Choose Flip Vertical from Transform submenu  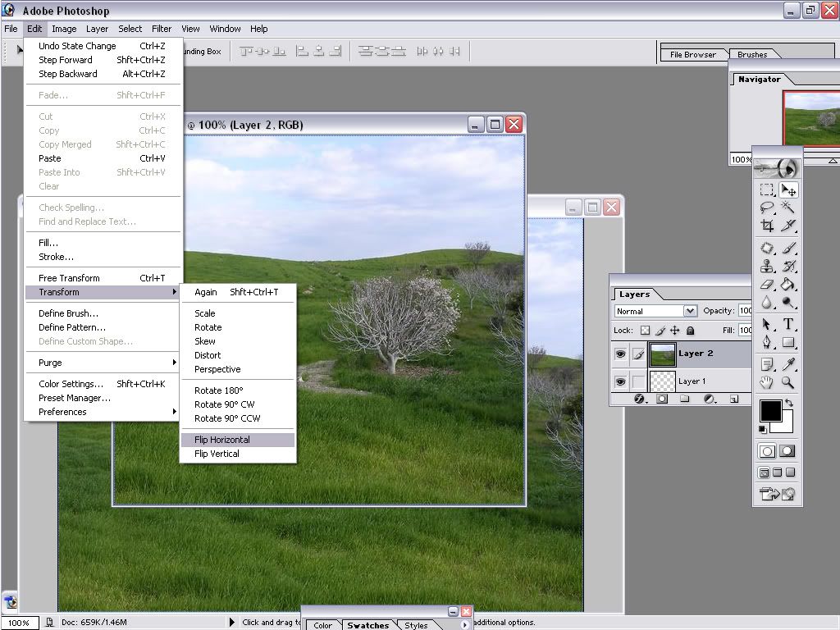pyautogui.click(x=238, y=454)
